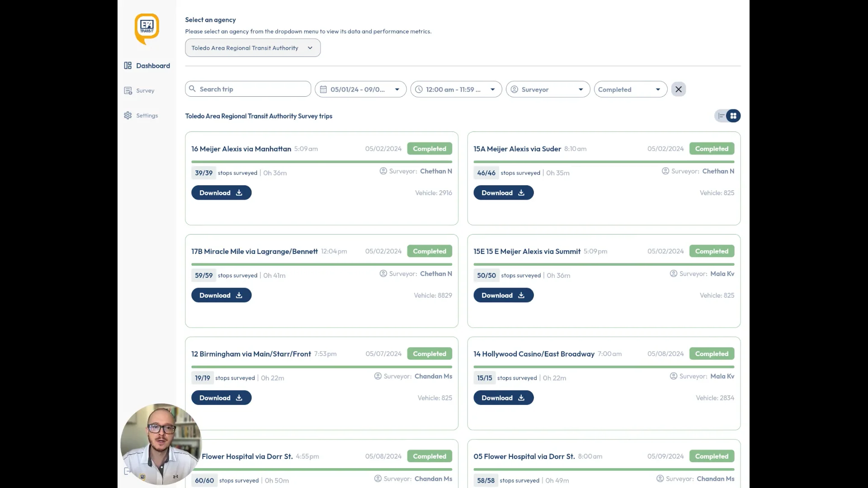Screen dimensions: 868x488
Task: Open the time range filter 12:00 am - 11:59
Action: tap(456, 89)
